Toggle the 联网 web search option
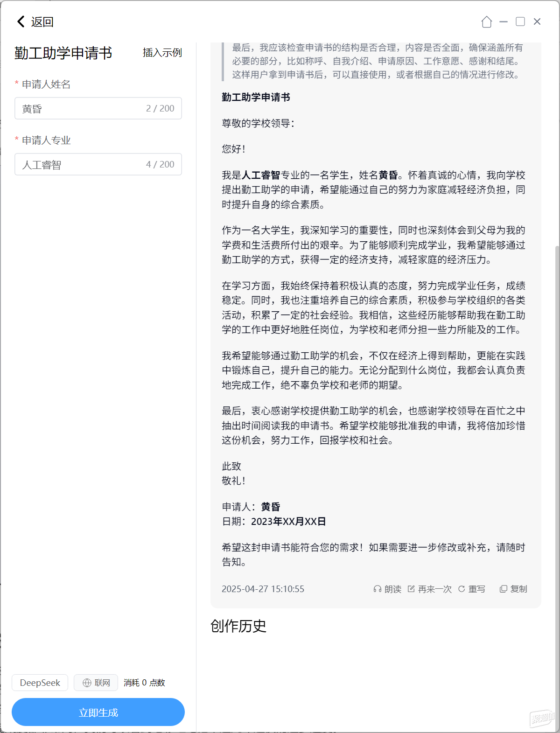Viewport: 560px width, 733px height. (96, 683)
